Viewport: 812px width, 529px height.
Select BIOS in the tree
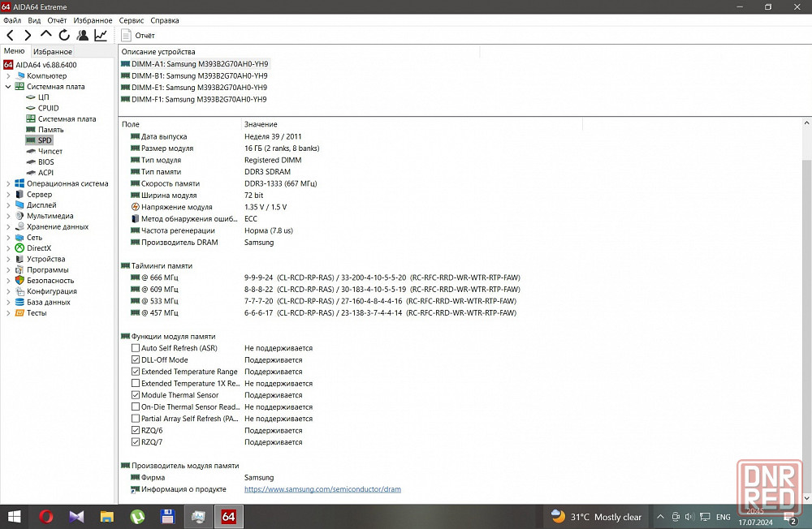point(46,162)
